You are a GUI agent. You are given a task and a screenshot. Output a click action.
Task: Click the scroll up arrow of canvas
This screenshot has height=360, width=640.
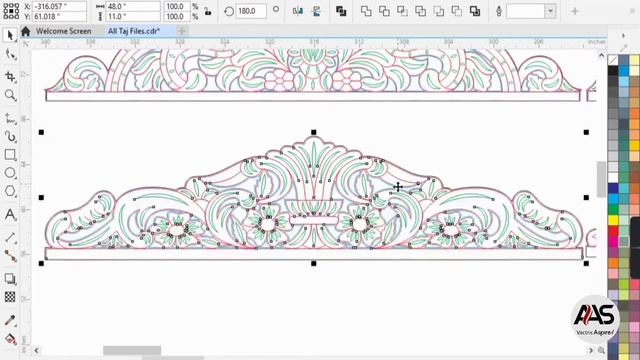click(601, 55)
